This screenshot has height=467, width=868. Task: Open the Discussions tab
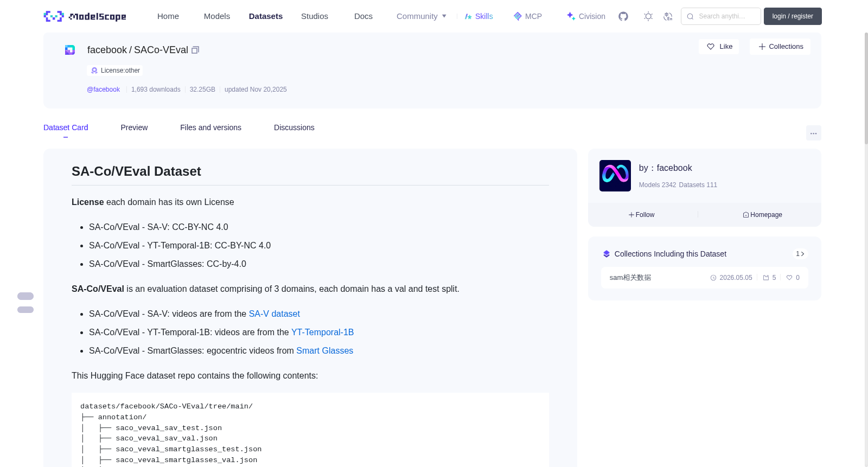[x=294, y=127]
